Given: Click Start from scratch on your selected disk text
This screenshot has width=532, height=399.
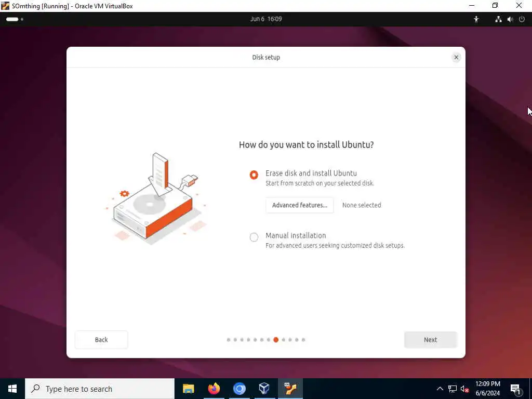Looking at the screenshot, I should coord(320,183).
